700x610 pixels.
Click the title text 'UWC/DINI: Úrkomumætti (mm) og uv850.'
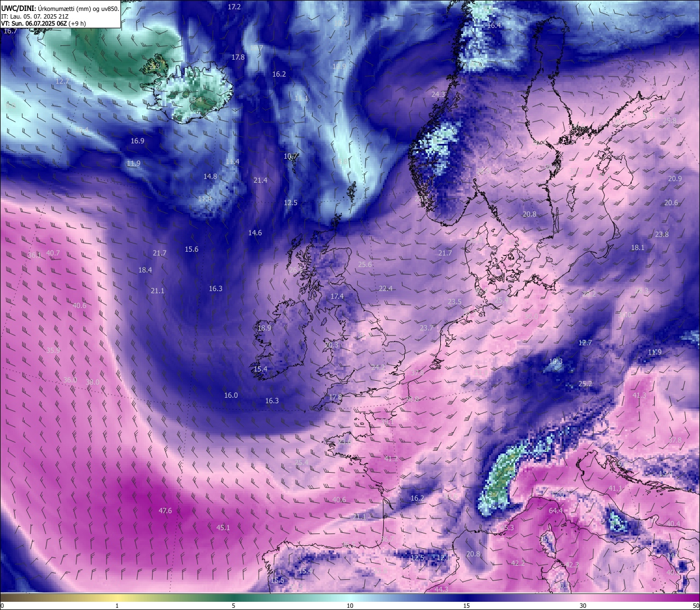(x=60, y=8)
